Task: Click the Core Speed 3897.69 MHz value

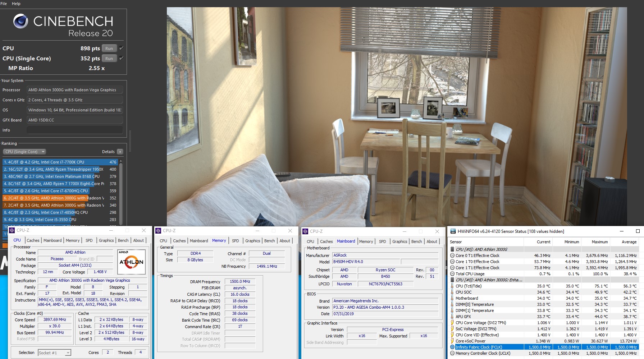Action: point(55,320)
